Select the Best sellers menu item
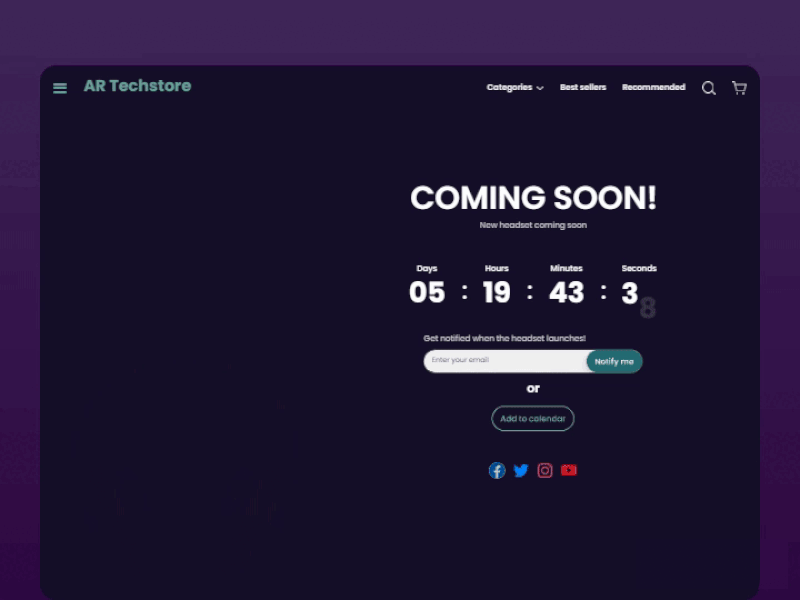The image size is (800, 600). pyautogui.click(x=583, y=87)
